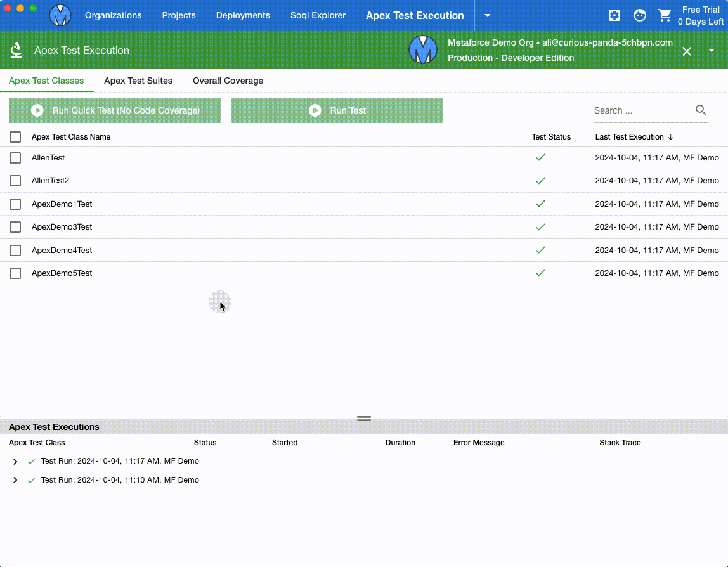Click the passed checkmark for ApexDemo4Test
Screen dimensions: 728x567
click(x=540, y=250)
